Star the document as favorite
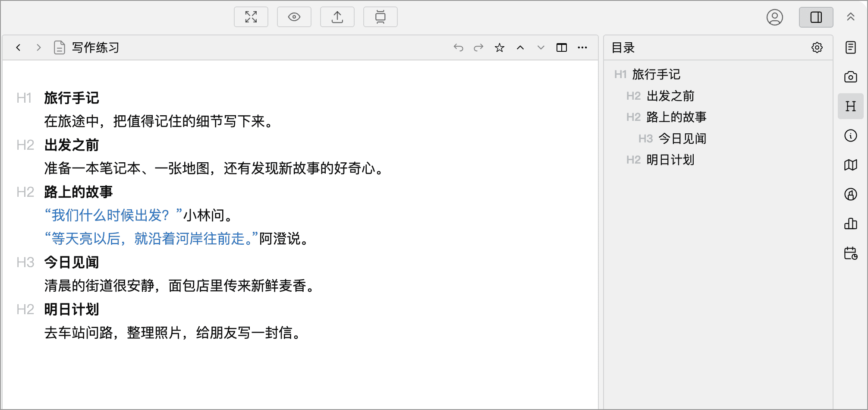Image resolution: width=868 pixels, height=410 pixels. click(500, 47)
